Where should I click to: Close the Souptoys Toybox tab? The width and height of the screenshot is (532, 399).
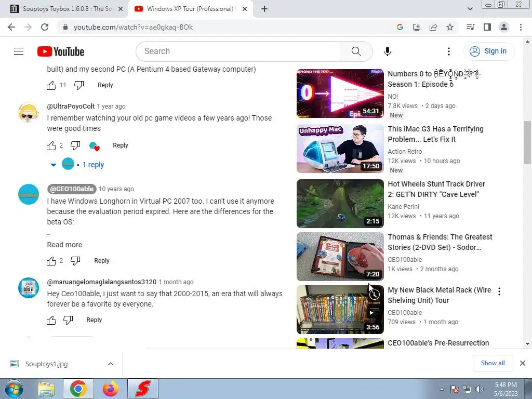(121, 9)
